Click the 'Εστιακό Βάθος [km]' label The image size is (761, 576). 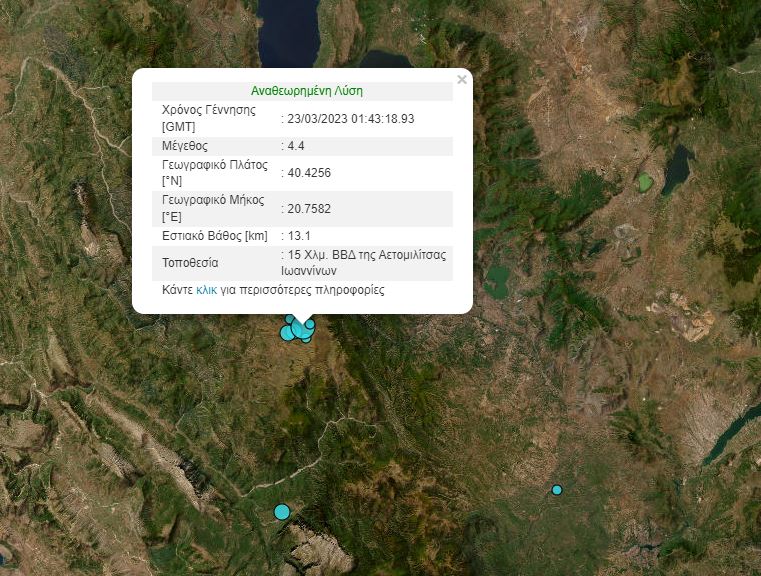pyautogui.click(x=215, y=236)
